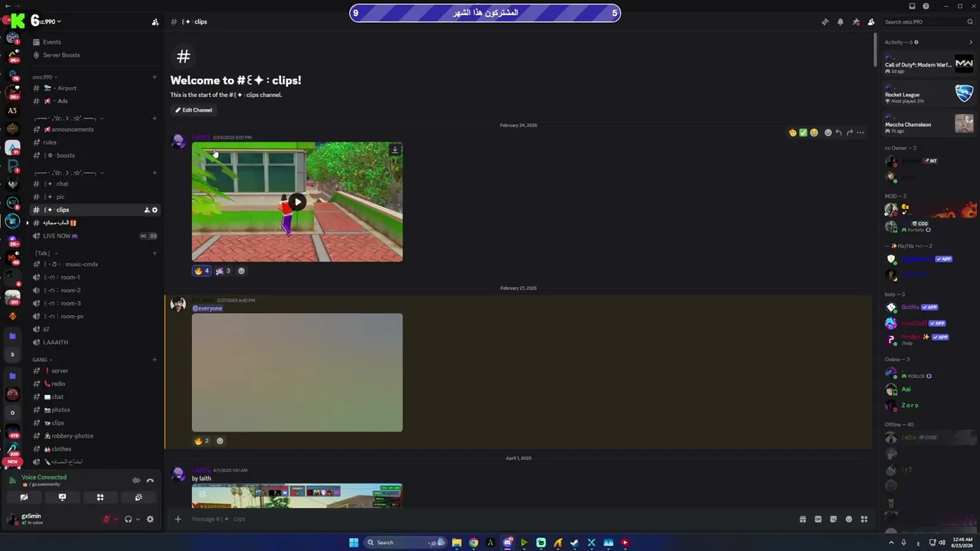Toggle the fire reaction with count 4
The image size is (980, 551).
pyautogui.click(x=201, y=271)
